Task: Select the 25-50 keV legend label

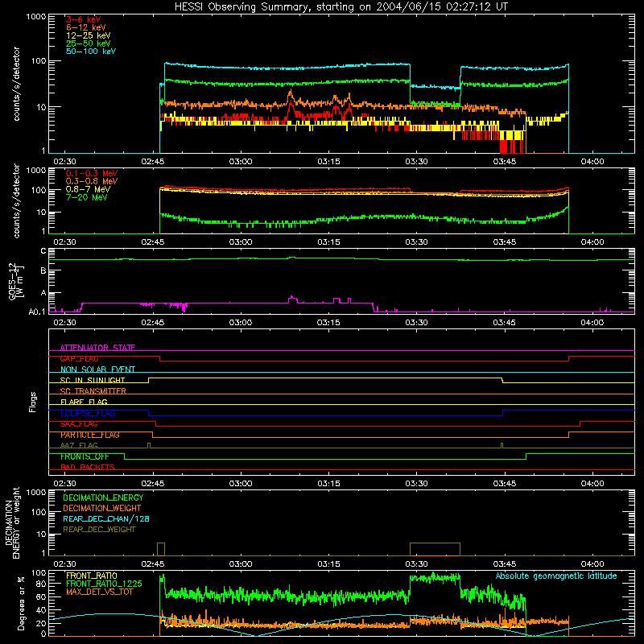Action: coord(89,43)
